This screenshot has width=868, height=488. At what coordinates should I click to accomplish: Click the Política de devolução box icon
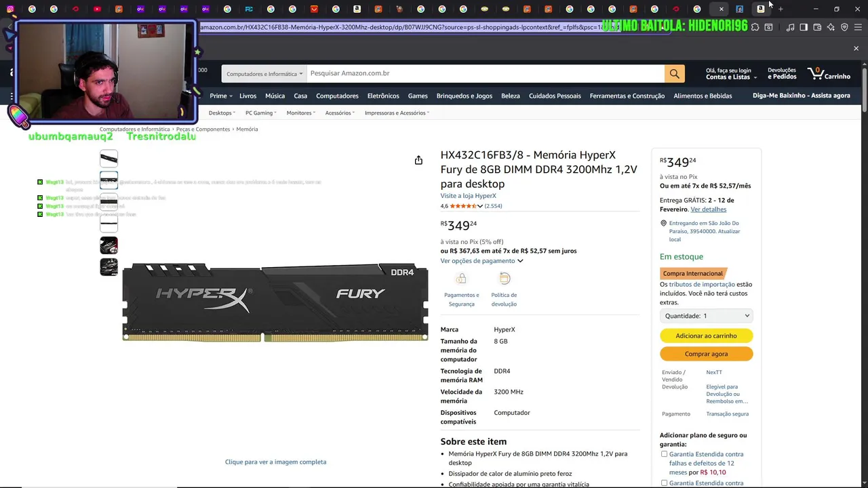point(504,279)
